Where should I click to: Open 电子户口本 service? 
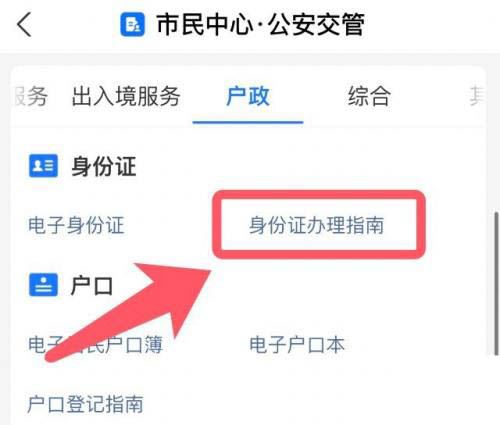point(297,344)
